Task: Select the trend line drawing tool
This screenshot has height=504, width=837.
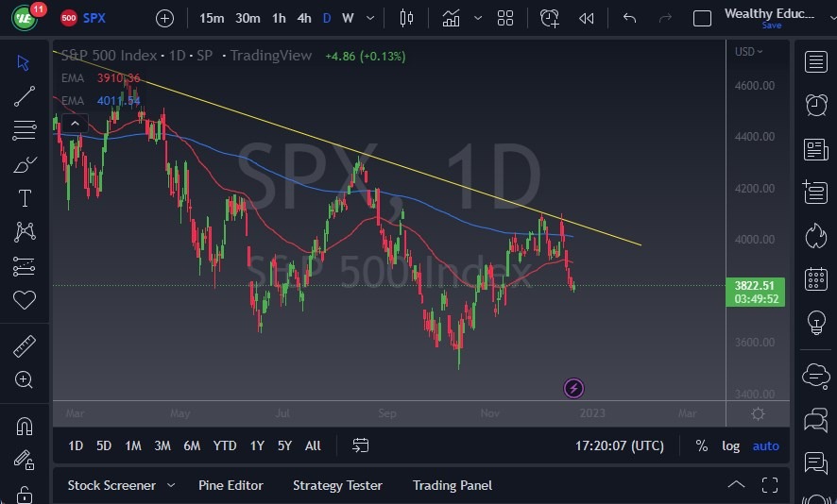Action: pos(25,96)
